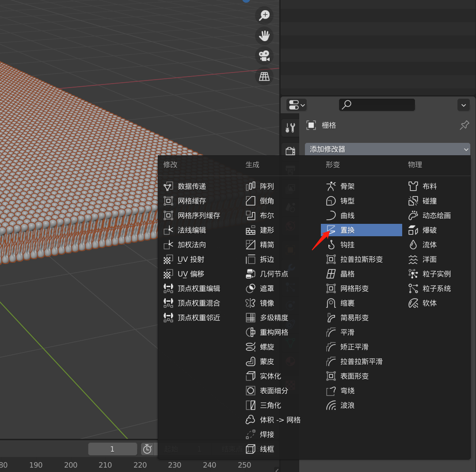Screen dimensions: 476x472
Task: Click the 表面细分 modifier icon
Action: click(251, 391)
